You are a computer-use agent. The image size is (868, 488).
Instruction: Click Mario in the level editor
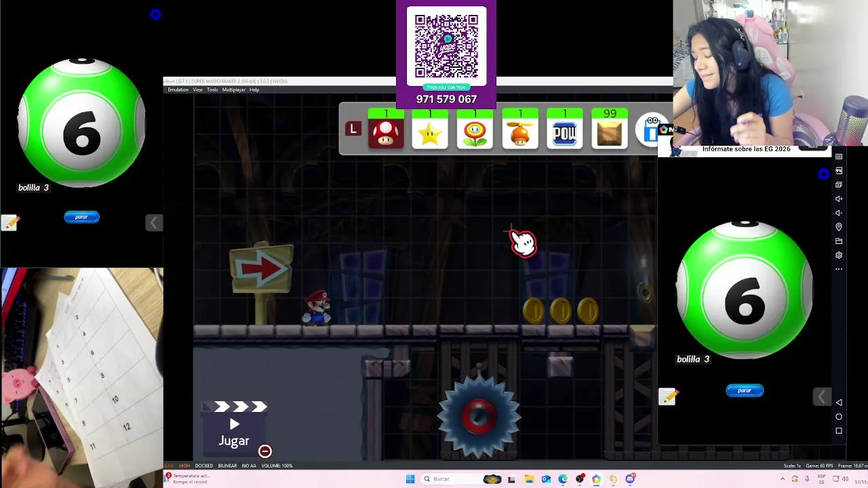point(317,308)
